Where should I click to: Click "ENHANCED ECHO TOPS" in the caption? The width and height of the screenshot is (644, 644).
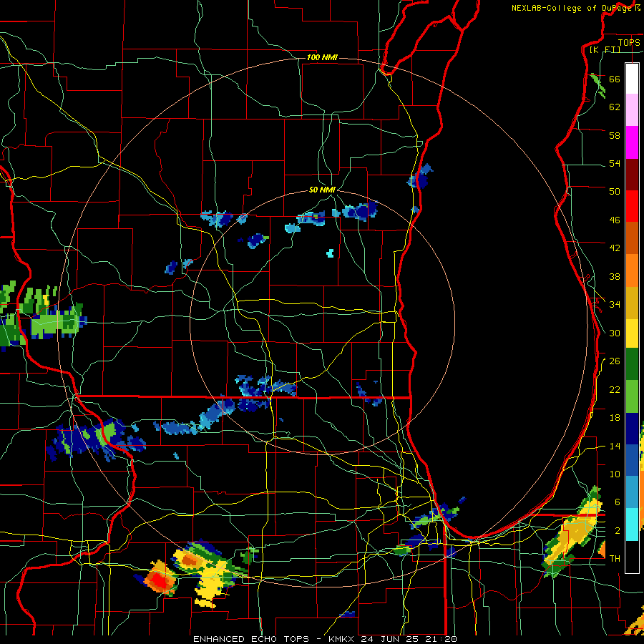(x=250, y=639)
